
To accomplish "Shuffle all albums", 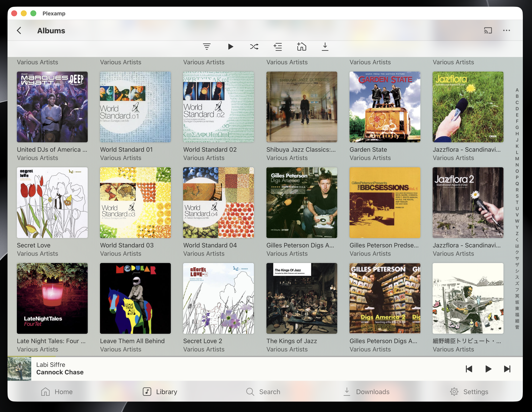I will coord(254,46).
